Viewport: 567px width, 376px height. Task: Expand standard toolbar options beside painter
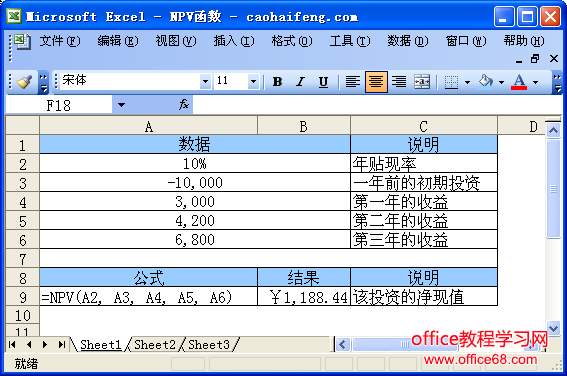(x=43, y=82)
